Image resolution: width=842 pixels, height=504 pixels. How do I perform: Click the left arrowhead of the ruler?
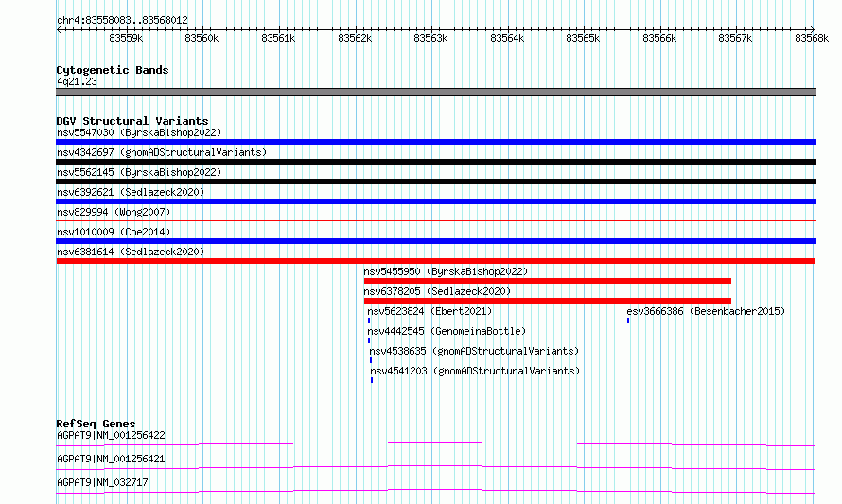[59, 30]
